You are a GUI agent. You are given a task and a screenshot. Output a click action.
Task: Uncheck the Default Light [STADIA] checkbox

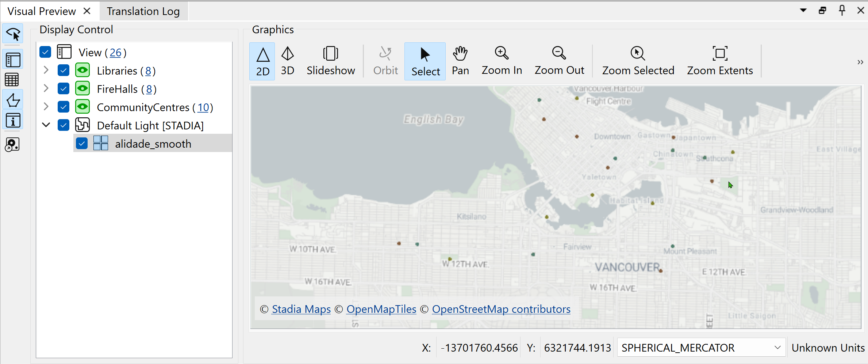click(x=64, y=125)
